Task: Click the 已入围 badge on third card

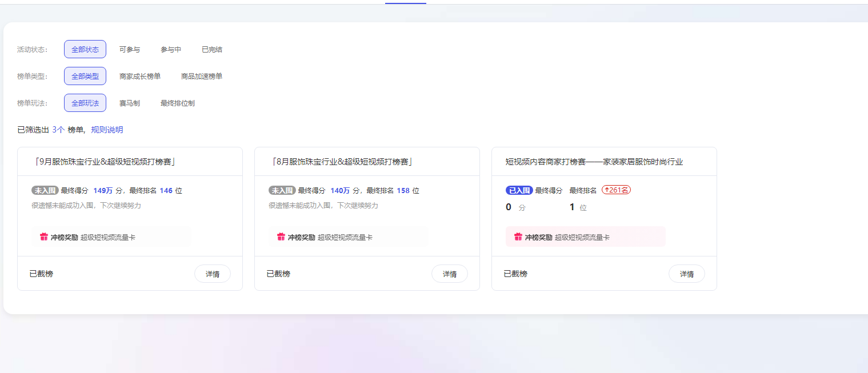Action: [x=519, y=191]
